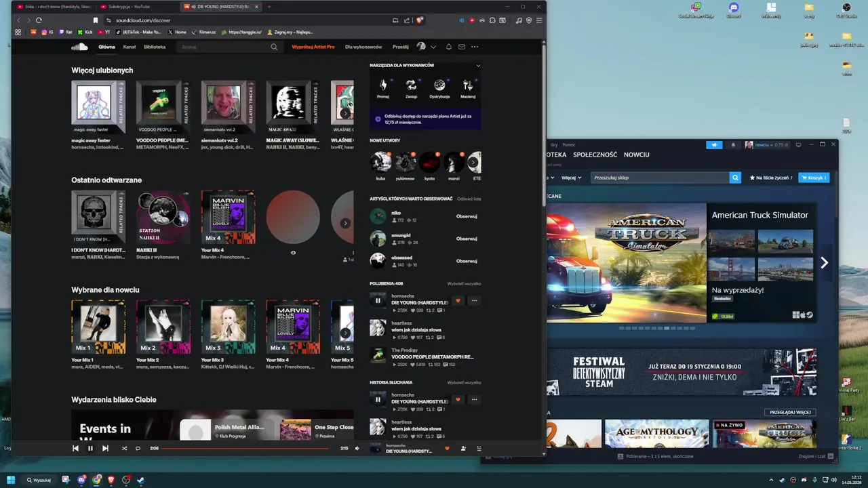The image size is (868, 488).
Task: Open the Pomoc menu in Steam
Action: point(568,144)
